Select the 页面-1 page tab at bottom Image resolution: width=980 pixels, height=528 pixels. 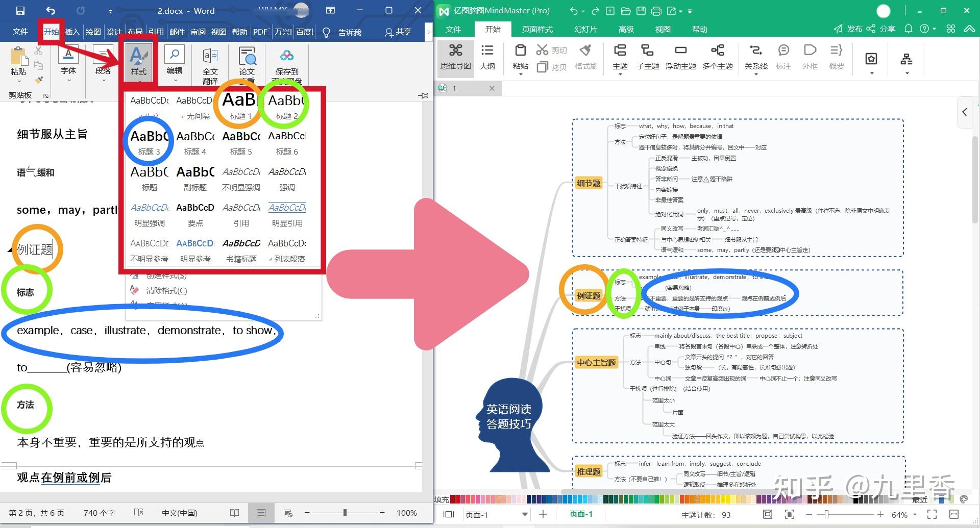pos(581,514)
